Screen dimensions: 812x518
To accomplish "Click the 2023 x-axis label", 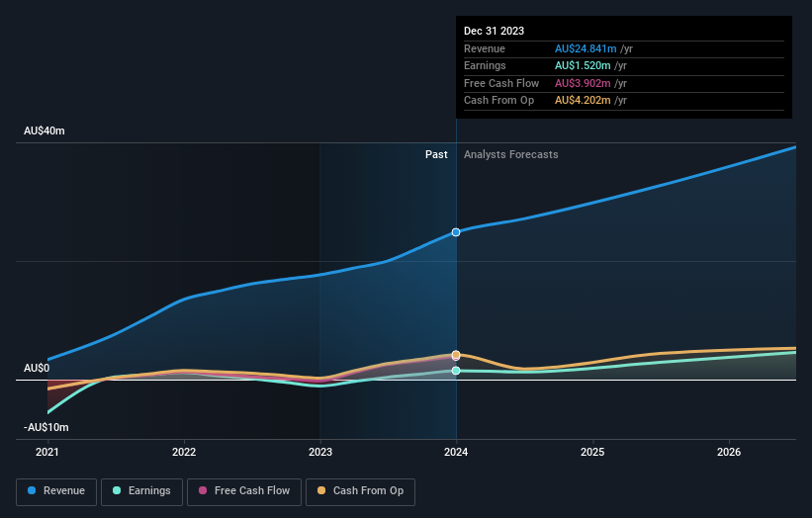I will coord(320,453).
